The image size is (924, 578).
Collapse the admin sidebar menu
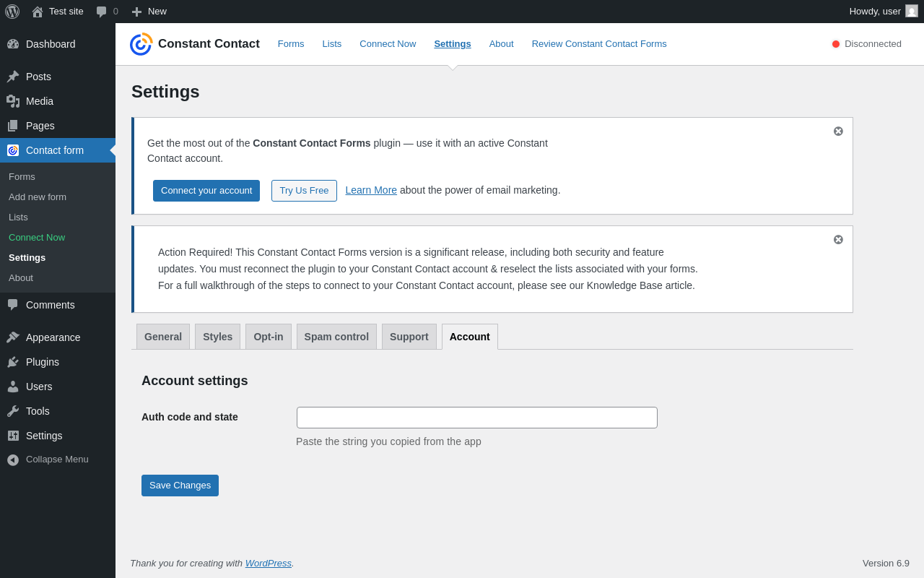[57, 460]
